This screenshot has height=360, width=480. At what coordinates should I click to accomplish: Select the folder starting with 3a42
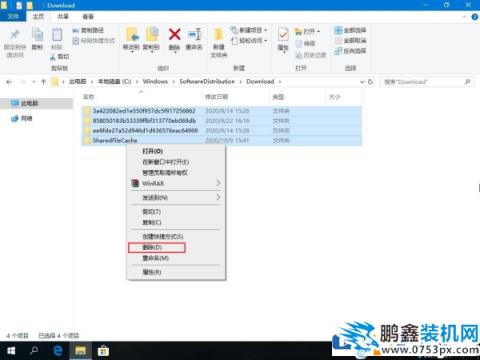click(x=222, y=111)
